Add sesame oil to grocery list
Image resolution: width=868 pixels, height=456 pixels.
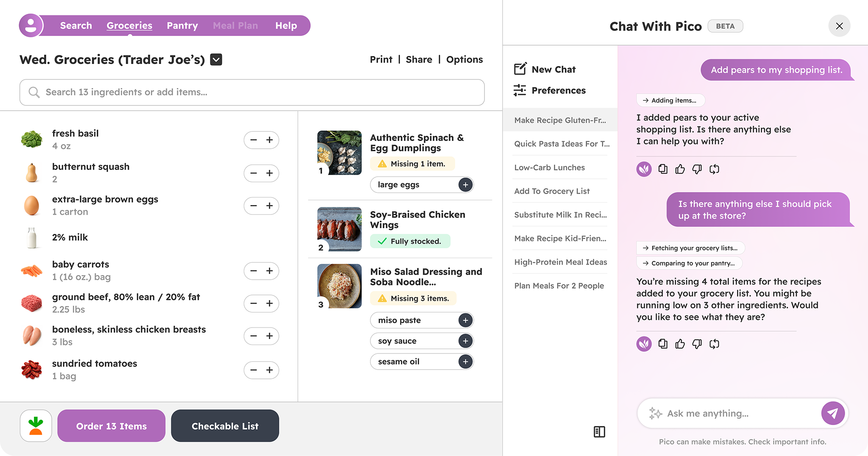tap(465, 361)
